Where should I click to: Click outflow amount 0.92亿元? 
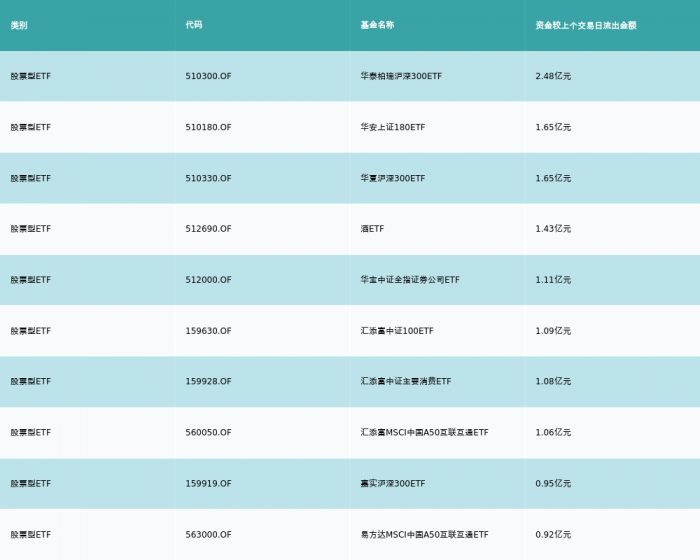553,535
